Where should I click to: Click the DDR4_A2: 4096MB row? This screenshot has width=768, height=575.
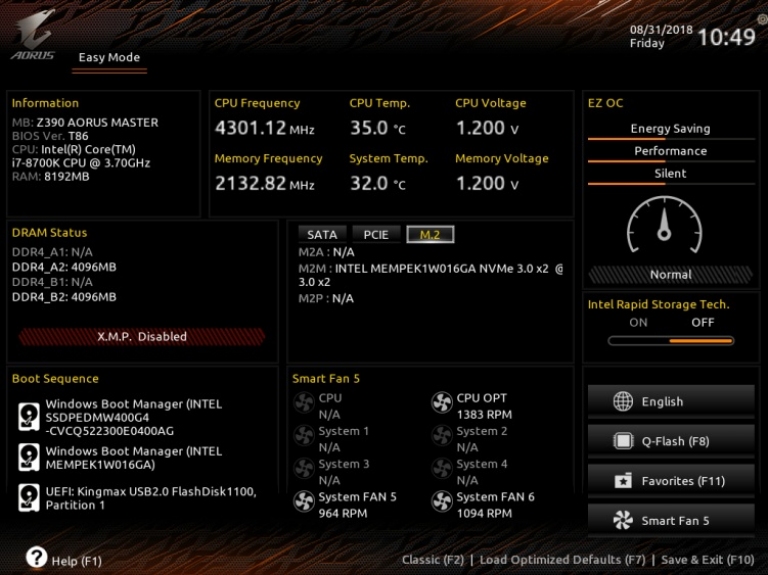[64, 267]
